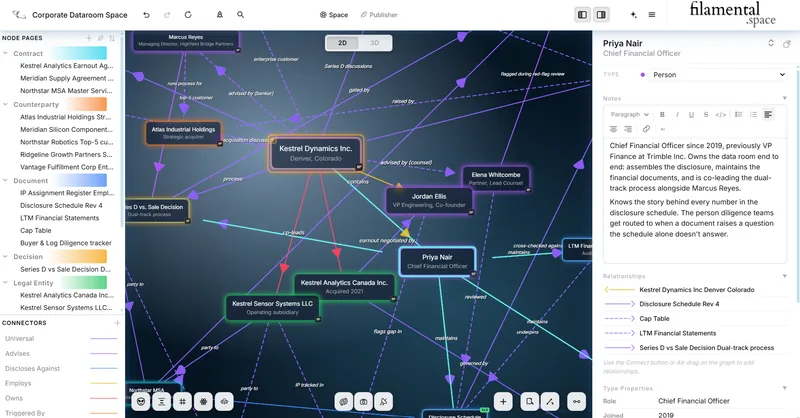Viewport: 800px width, 418px height.
Task: Switch graph to 3D view
Action: point(374,43)
